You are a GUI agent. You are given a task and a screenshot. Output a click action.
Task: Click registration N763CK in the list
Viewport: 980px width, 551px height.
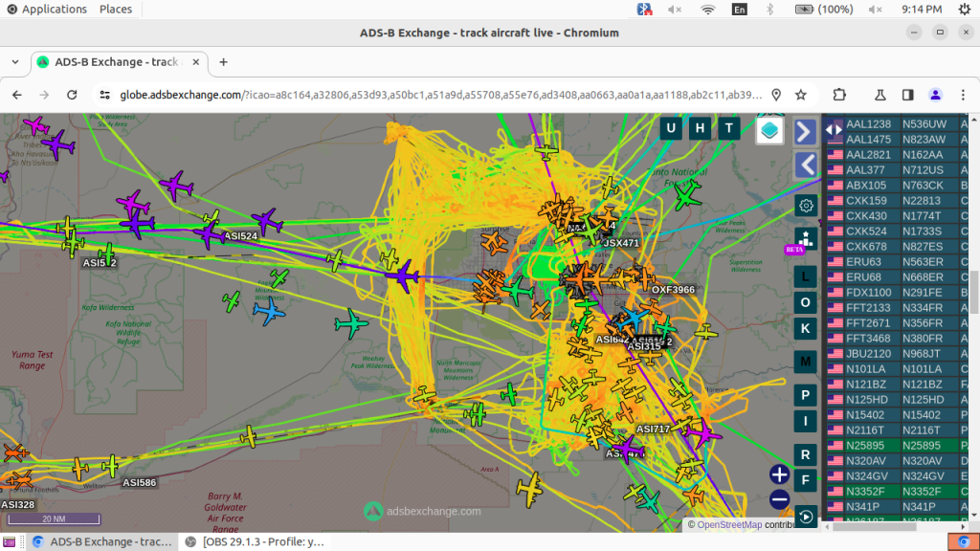923,186
